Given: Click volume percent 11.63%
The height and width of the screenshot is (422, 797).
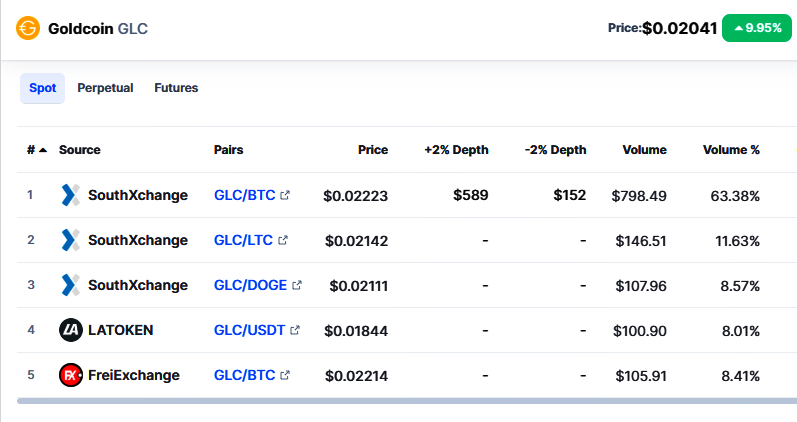Looking at the screenshot, I should click(x=738, y=240).
